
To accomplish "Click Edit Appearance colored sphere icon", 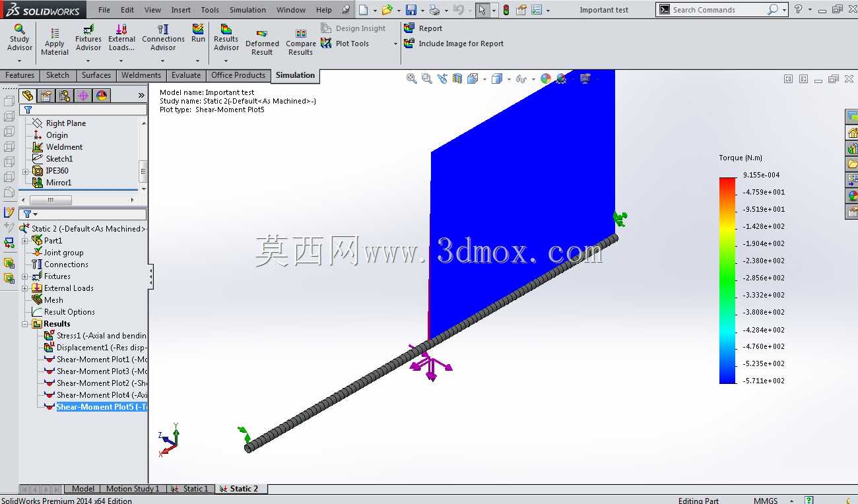I will 546,79.
